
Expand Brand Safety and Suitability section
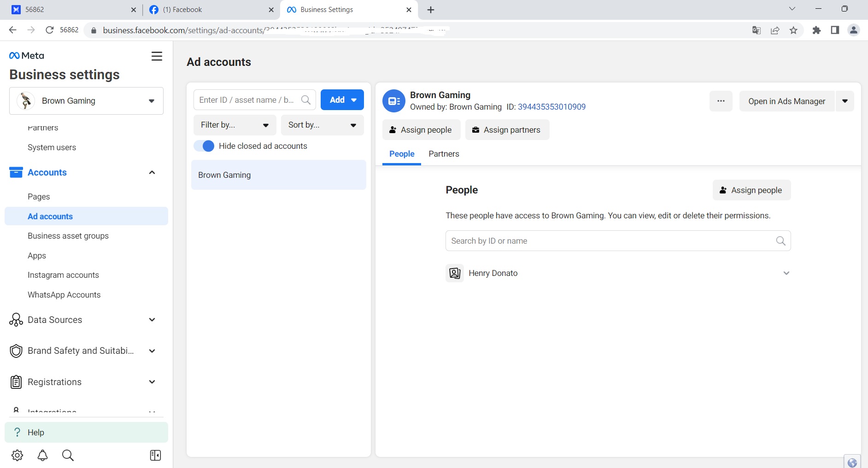pyautogui.click(x=152, y=351)
